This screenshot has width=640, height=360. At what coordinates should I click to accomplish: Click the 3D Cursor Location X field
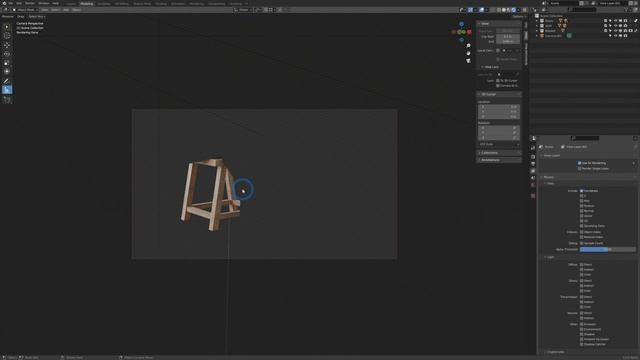coord(499,107)
